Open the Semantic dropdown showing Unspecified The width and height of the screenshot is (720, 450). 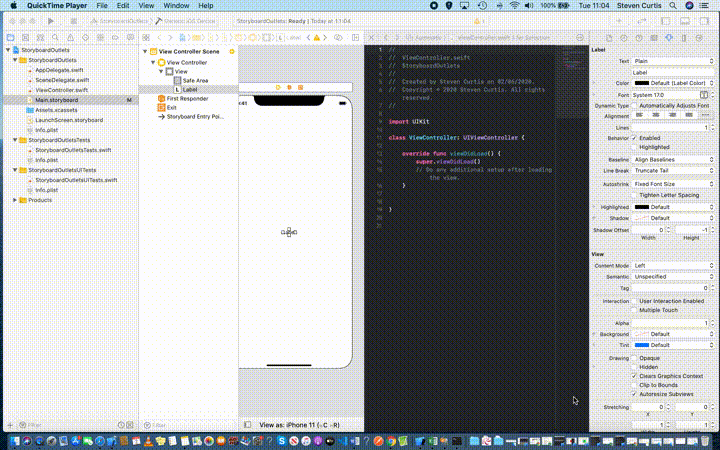click(673, 276)
